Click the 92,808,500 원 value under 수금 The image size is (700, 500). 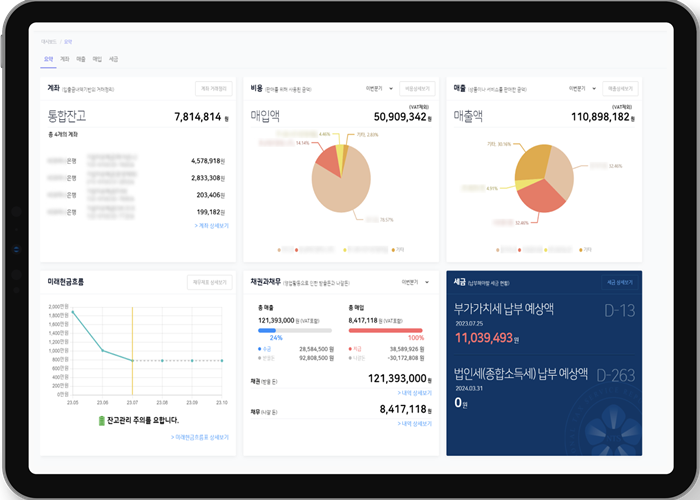(317, 358)
